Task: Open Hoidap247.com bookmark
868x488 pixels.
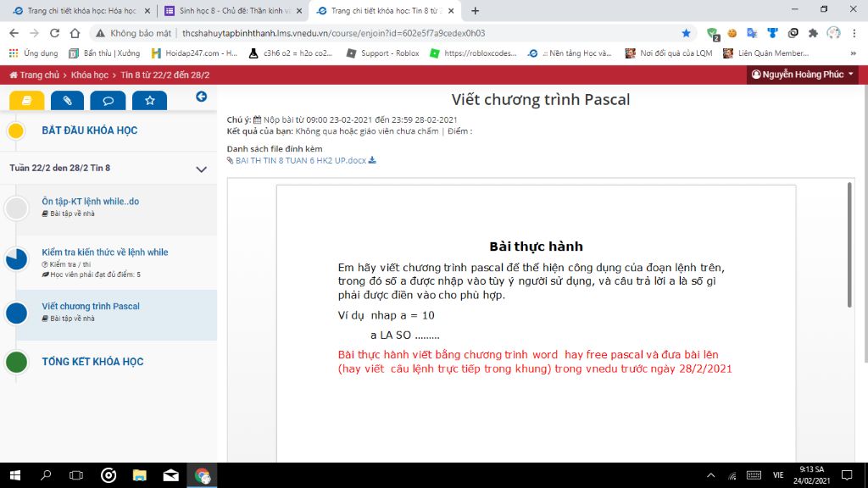Action: tap(194, 53)
